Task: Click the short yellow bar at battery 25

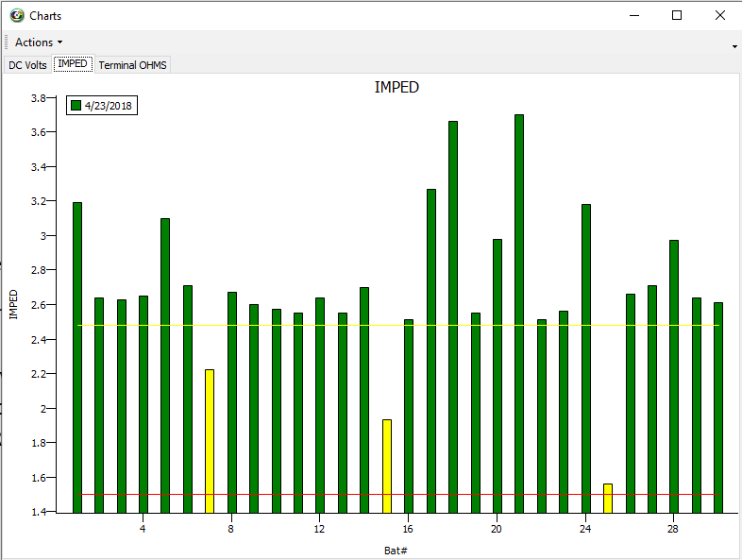Action: 608,498
